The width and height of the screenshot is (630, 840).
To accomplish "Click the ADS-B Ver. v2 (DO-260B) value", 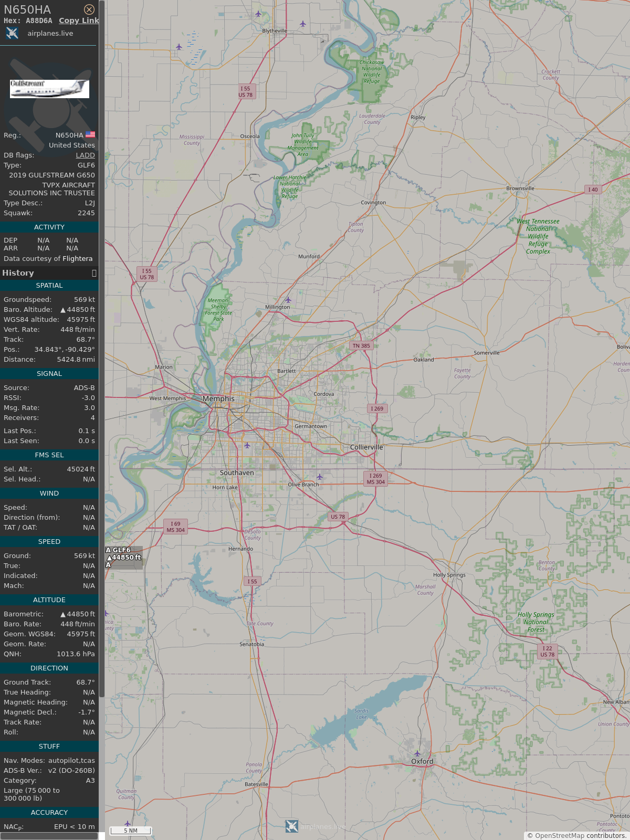I will click(x=71, y=771).
